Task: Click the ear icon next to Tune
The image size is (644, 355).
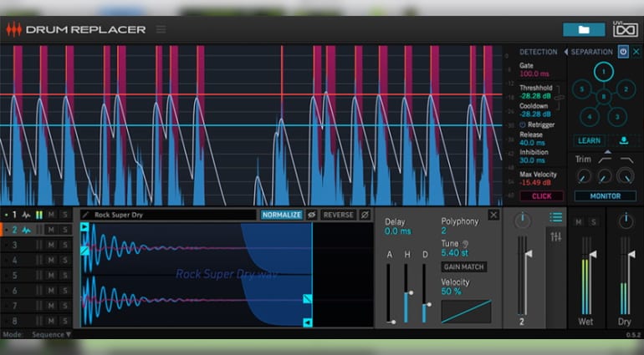Action: pos(465,244)
